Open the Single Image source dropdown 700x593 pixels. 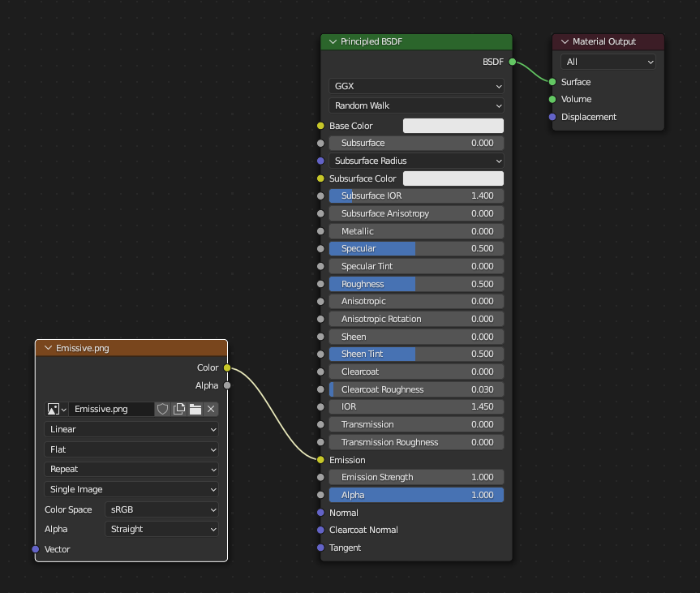tap(131, 489)
